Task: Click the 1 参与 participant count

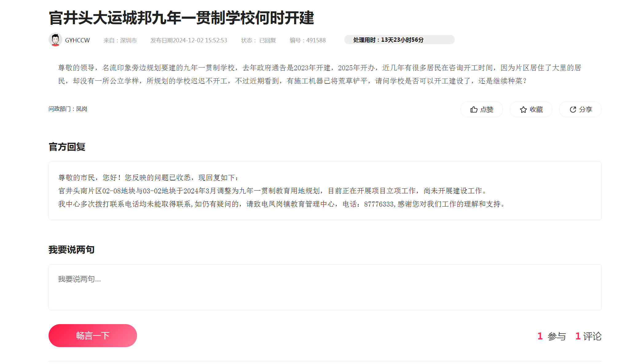Action: [552, 336]
